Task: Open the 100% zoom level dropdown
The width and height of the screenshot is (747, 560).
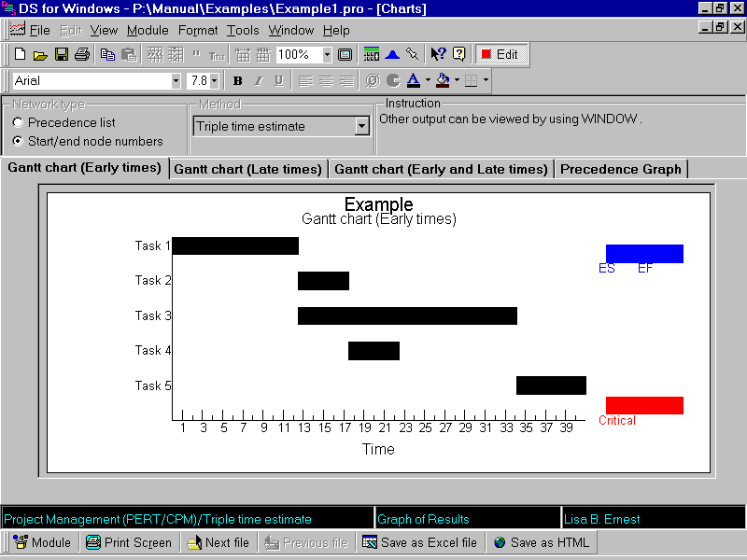Action: 327,55
